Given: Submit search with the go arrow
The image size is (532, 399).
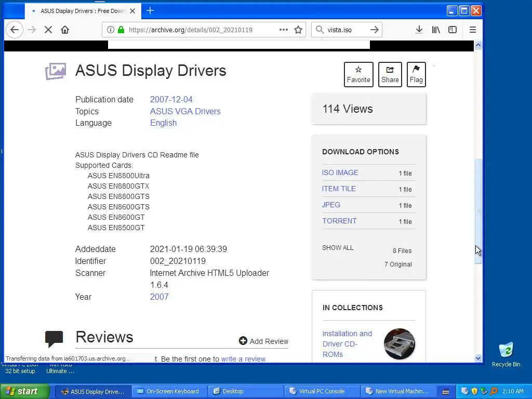Looking at the screenshot, I should tap(374, 30).
